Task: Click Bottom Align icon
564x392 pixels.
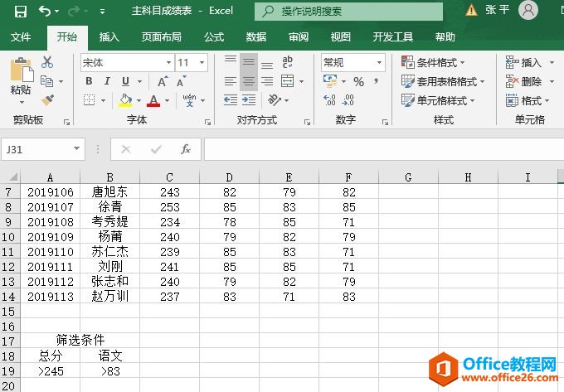Action: pos(267,64)
